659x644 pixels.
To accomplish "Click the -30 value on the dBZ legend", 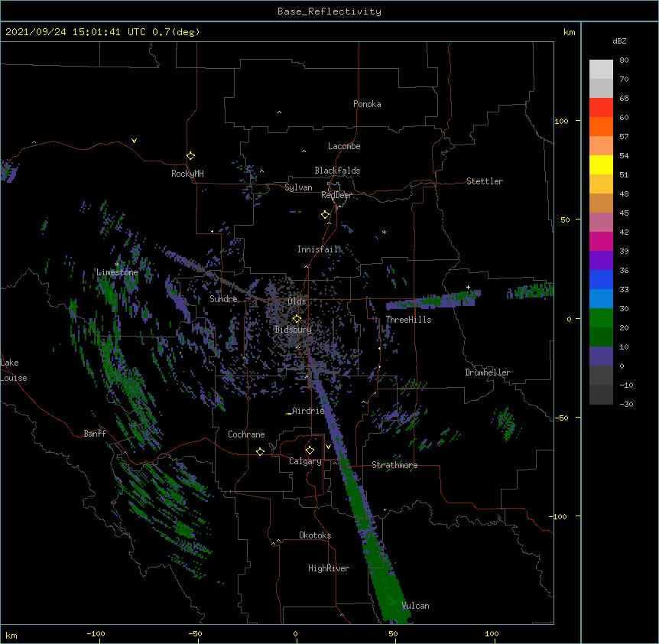I will click(626, 405).
